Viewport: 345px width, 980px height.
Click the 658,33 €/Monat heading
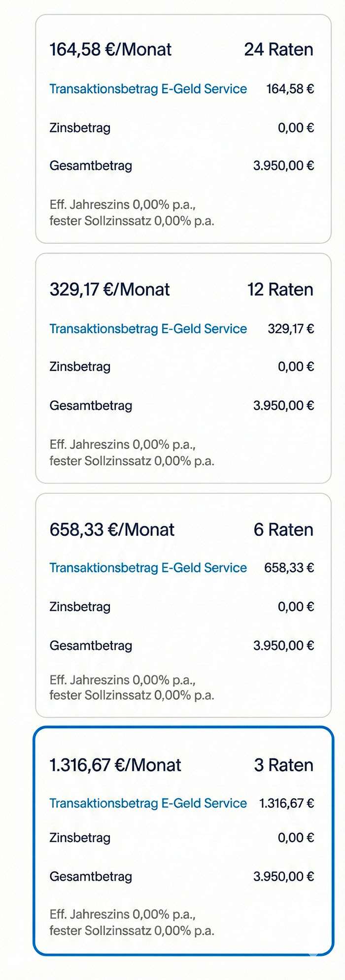click(x=112, y=530)
